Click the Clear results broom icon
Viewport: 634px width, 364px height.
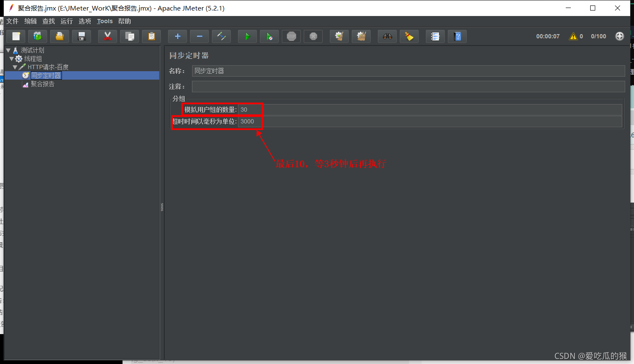click(x=339, y=36)
